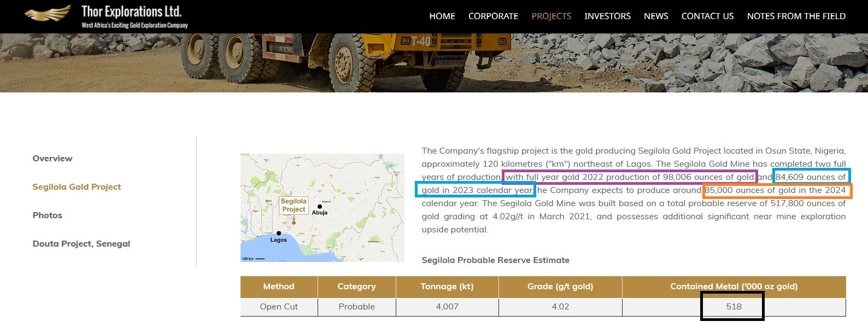
Task: Click the Method column header
Action: click(x=279, y=287)
